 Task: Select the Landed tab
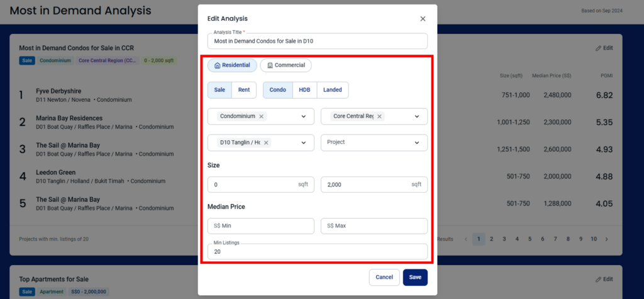point(332,90)
